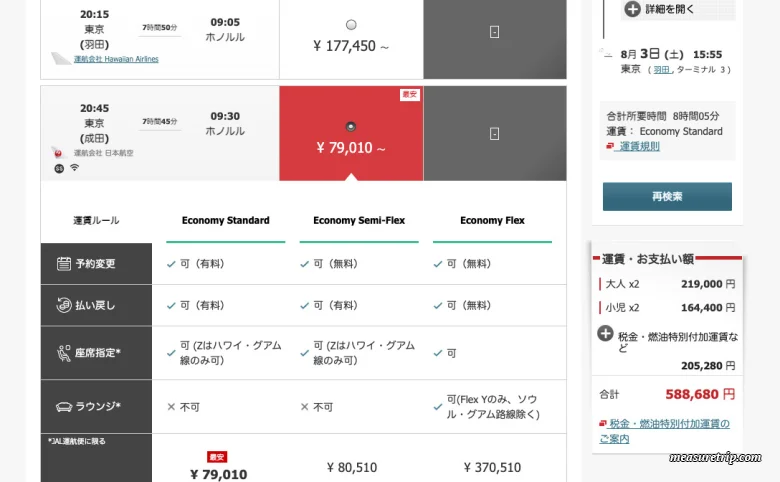The image size is (780, 482).
Task: Select the Economy Semi-Flex column header
Action: tap(359, 220)
